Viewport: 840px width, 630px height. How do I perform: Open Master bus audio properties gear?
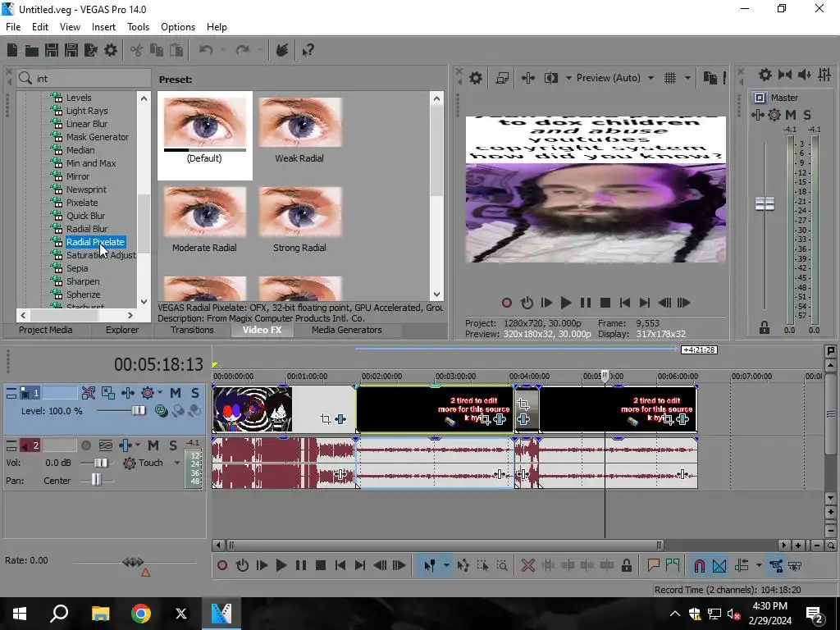[765, 75]
